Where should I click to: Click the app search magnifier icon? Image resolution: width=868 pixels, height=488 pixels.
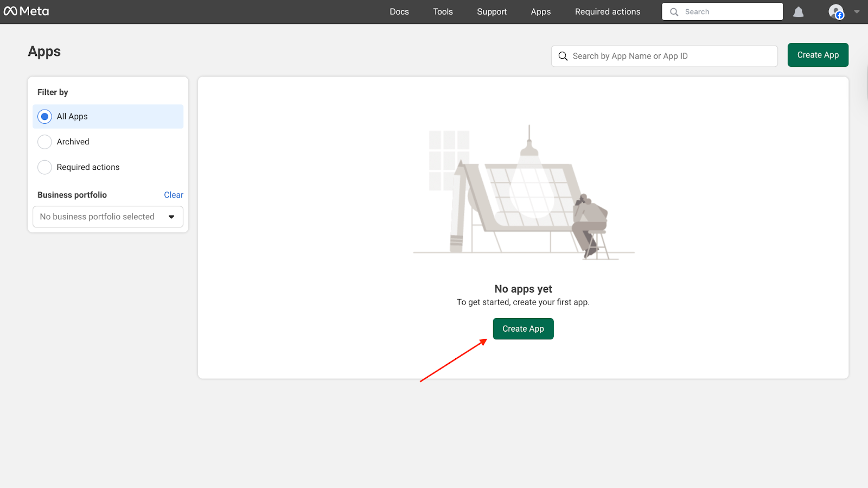point(563,56)
